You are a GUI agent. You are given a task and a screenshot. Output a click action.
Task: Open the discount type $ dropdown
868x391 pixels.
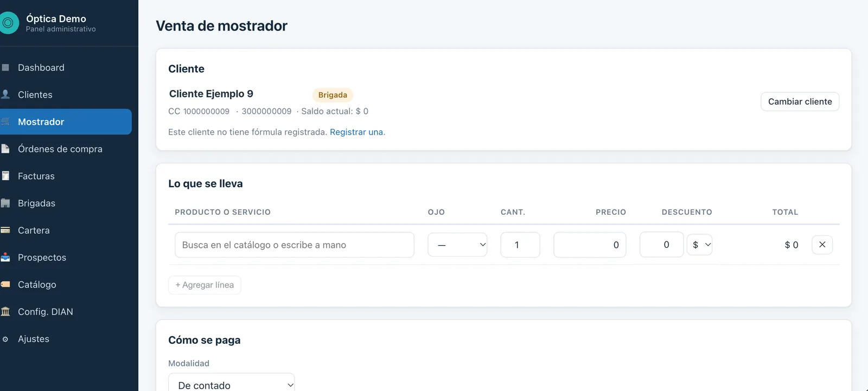click(699, 245)
